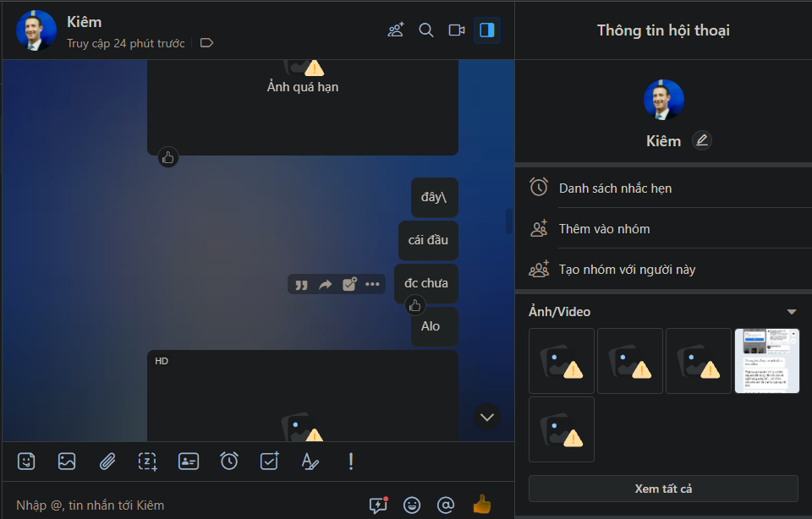Open Danh sách nhắc hẹn

(615, 188)
